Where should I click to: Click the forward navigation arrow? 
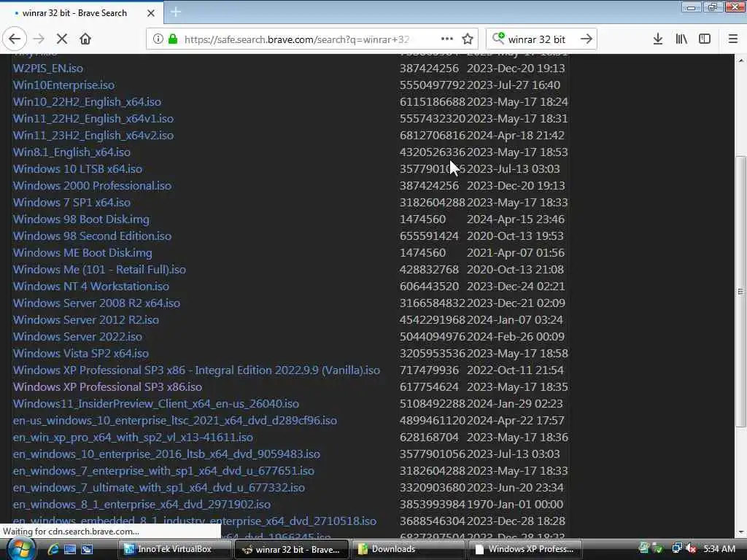click(x=39, y=39)
